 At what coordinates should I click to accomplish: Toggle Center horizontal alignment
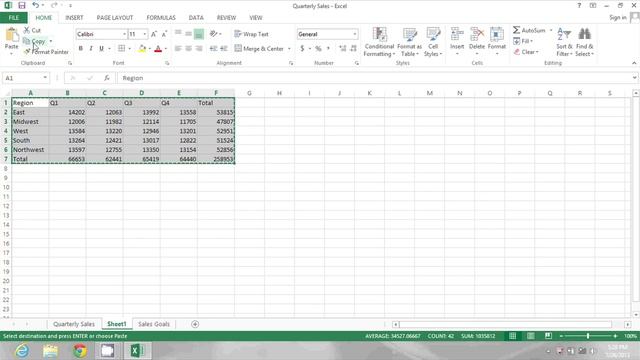click(x=188, y=49)
